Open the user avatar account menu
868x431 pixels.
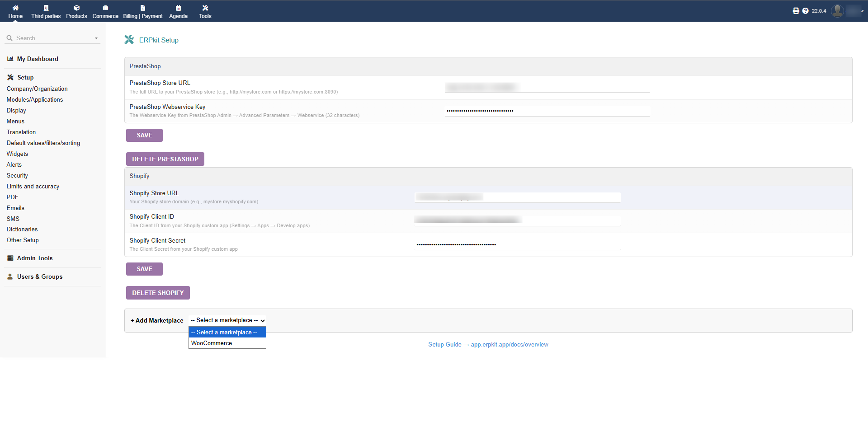[x=837, y=11]
